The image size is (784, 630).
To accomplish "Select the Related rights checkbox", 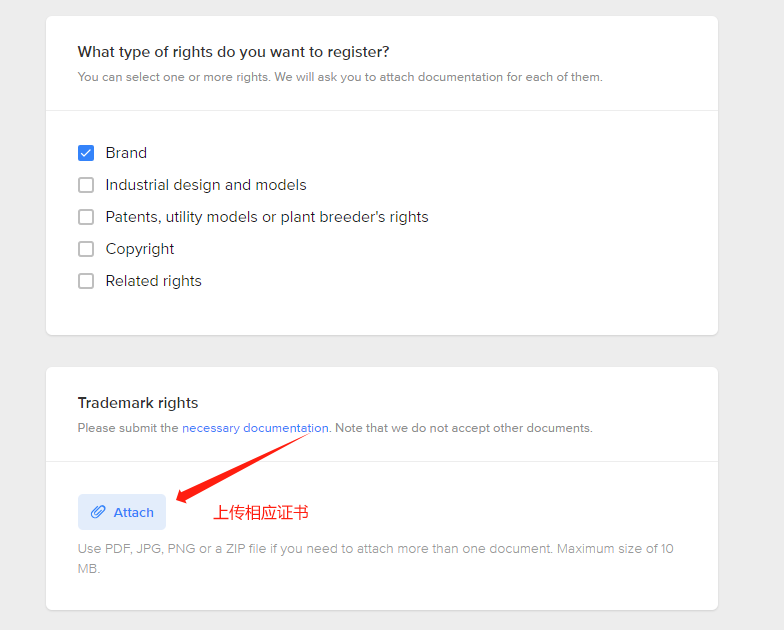I will pos(86,281).
